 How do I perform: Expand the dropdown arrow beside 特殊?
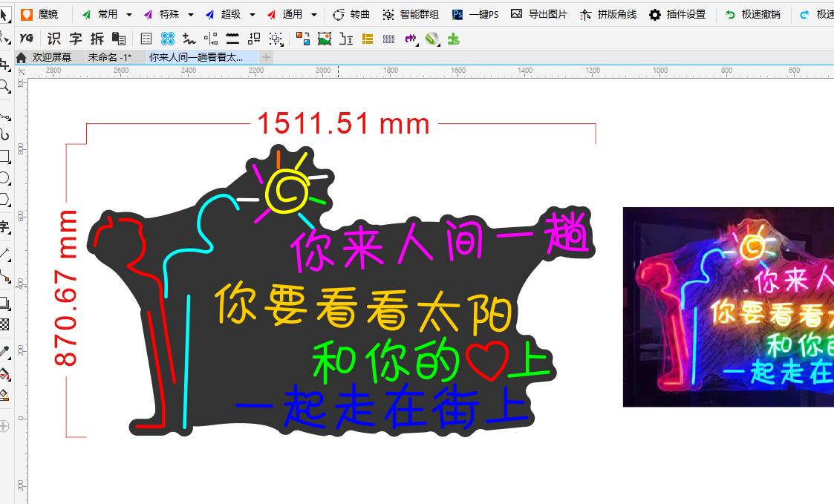pos(190,15)
